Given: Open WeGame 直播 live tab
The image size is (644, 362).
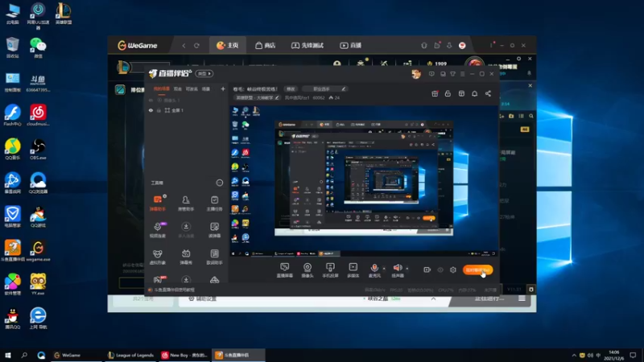Looking at the screenshot, I should [351, 45].
